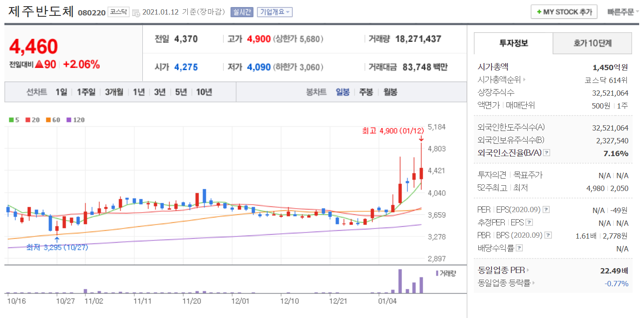
Task: Click the 최고 4,900 high marker on chart
Action: click(392, 131)
